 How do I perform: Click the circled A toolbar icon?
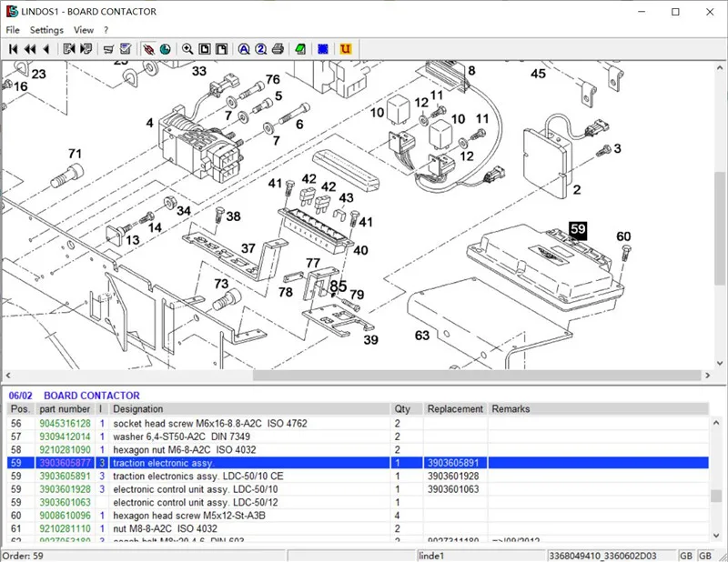(244, 48)
